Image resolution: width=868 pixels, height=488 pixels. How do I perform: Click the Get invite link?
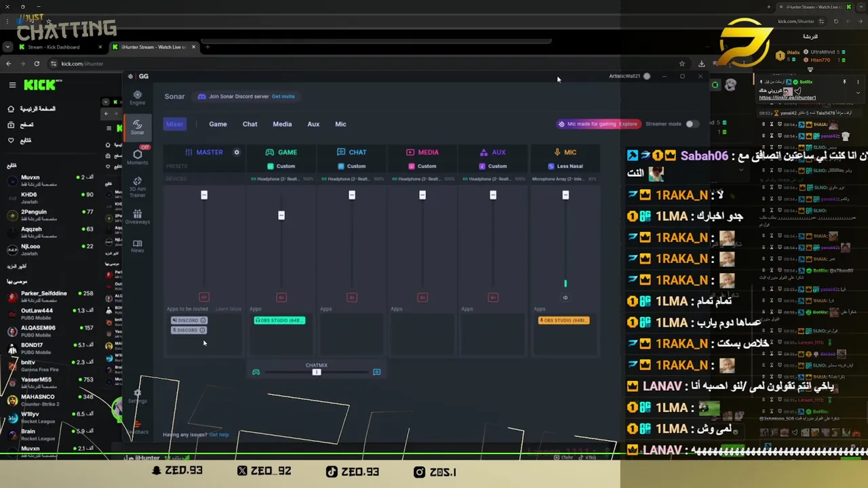[283, 96]
